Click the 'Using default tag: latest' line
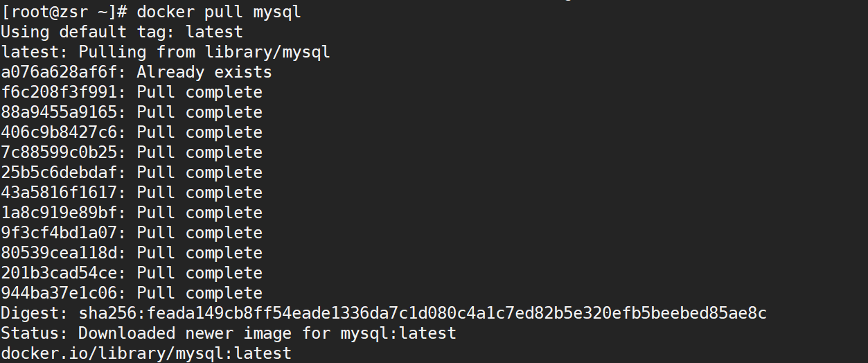 coord(122,32)
